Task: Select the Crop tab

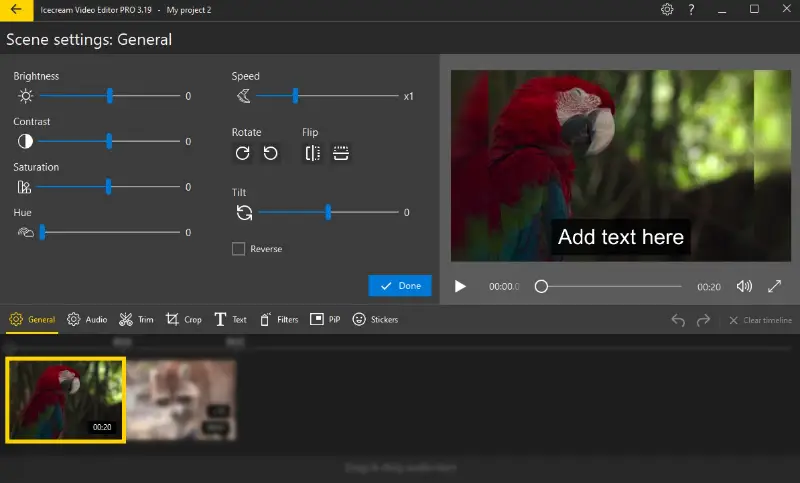Action: click(x=184, y=320)
